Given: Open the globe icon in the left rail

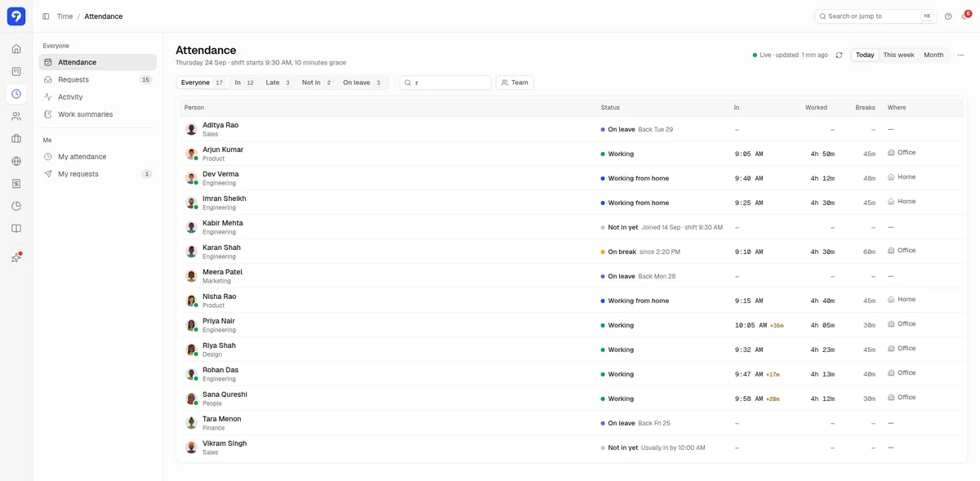Looking at the screenshot, I should click(x=16, y=162).
